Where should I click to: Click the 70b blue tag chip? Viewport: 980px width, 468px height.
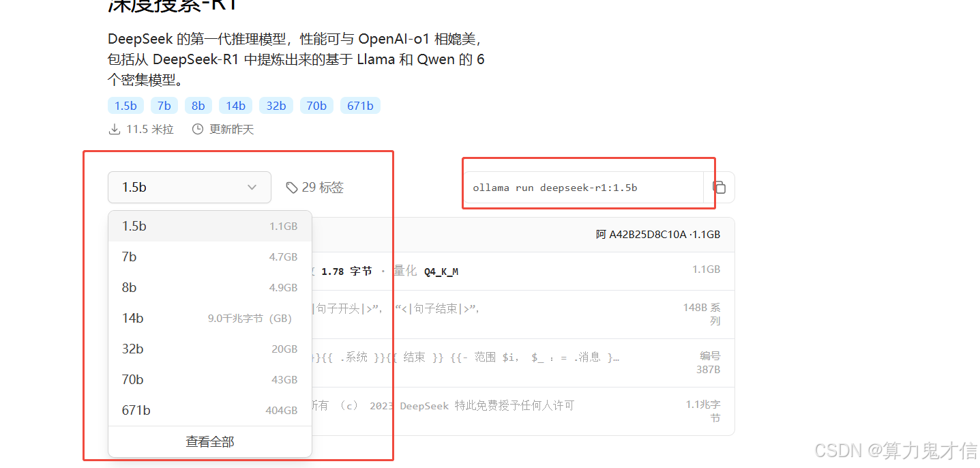tap(316, 105)
